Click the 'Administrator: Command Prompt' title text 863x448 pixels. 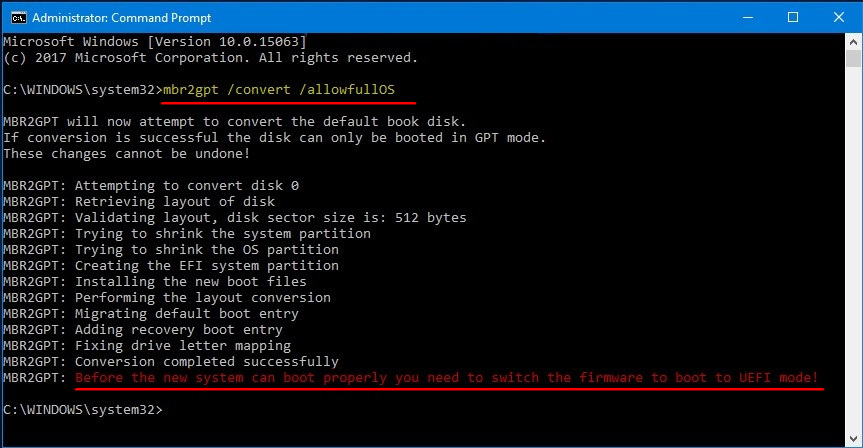[x=122, y=18]
